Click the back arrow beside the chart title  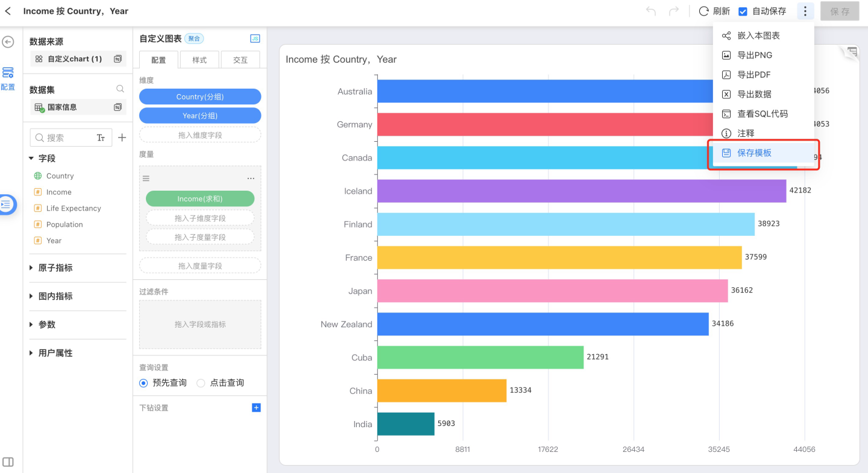click(x=8, y=11)
